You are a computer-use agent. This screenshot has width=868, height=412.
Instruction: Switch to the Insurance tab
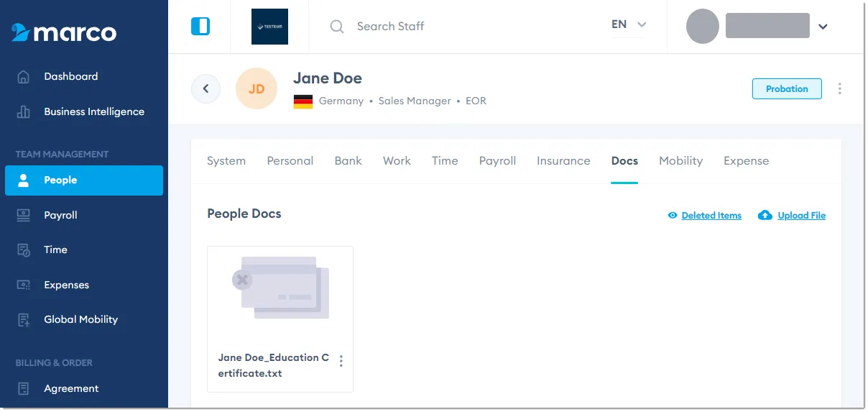tap(563, 161)
